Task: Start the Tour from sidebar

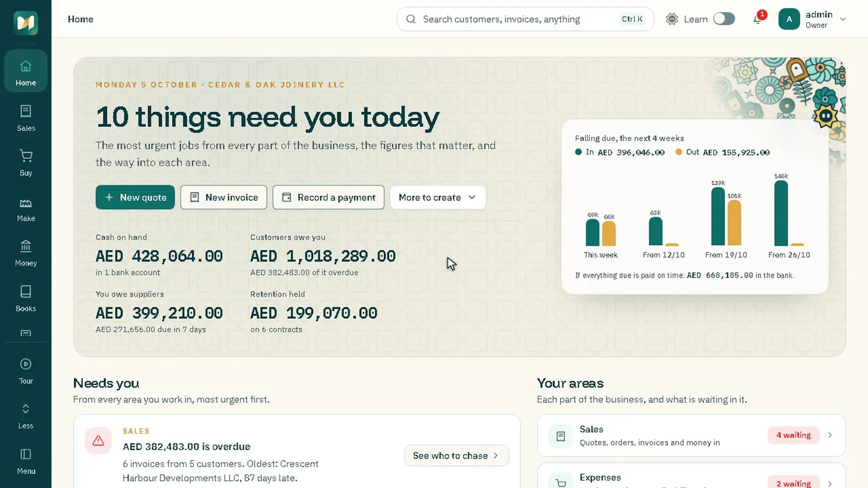Action: coord(25,371)
